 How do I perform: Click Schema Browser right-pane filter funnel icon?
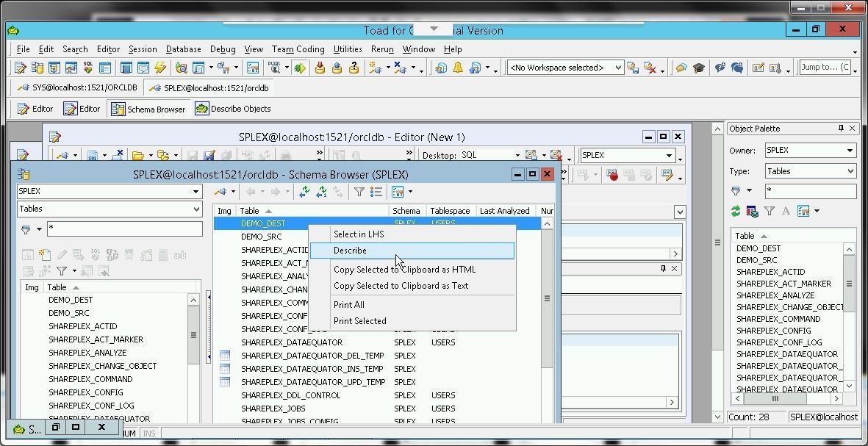[359, 192]
